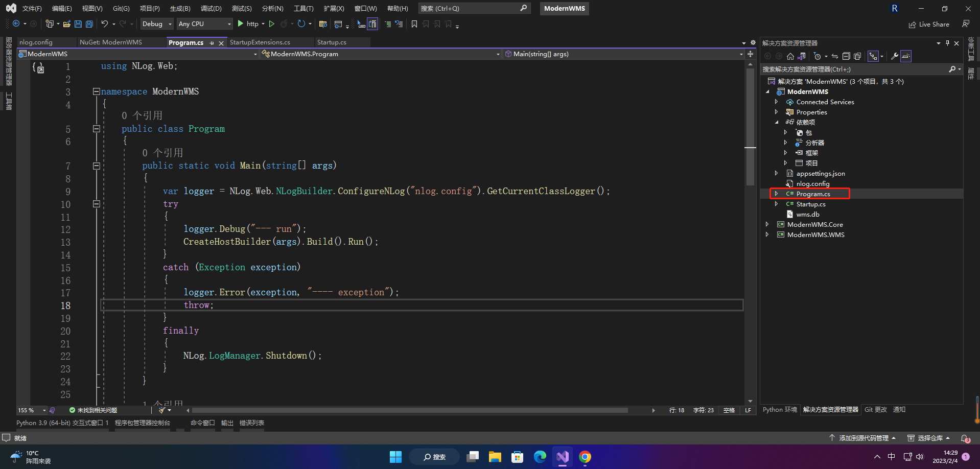Image resolution: width=980 pixels, height=469 pixels.
Task: Click Start Without Debugging outline play icon
Action: pos(272,24)
